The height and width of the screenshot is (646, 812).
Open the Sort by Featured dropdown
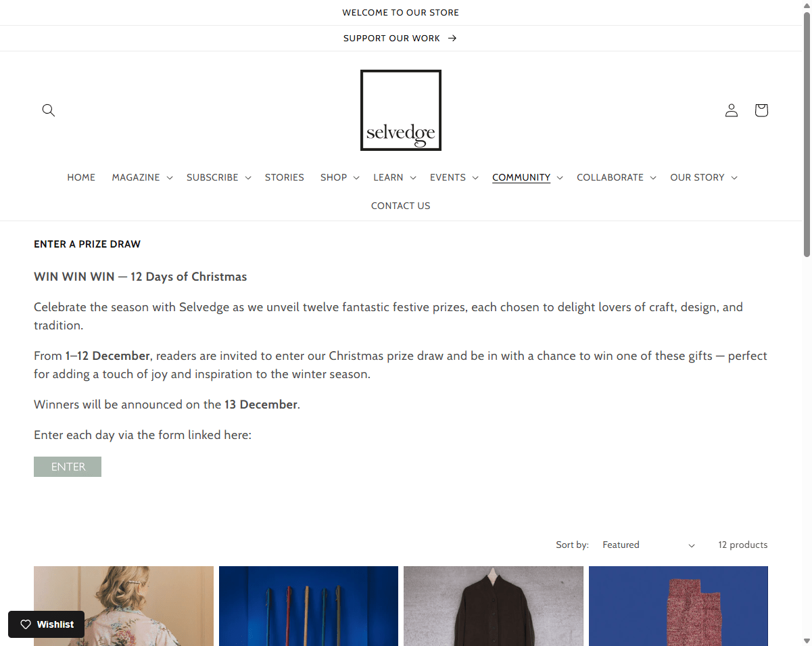click(x=648, y=545)
